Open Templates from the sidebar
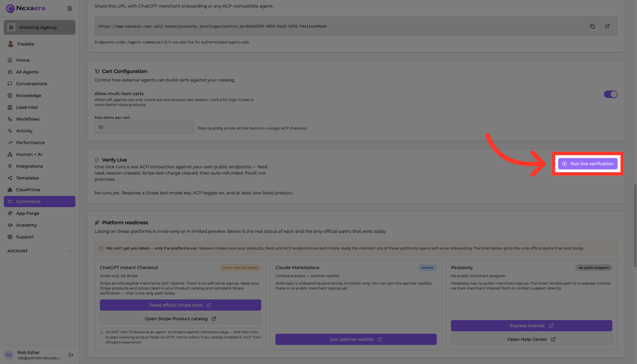 pyautogui.click(x=40, y=178)
